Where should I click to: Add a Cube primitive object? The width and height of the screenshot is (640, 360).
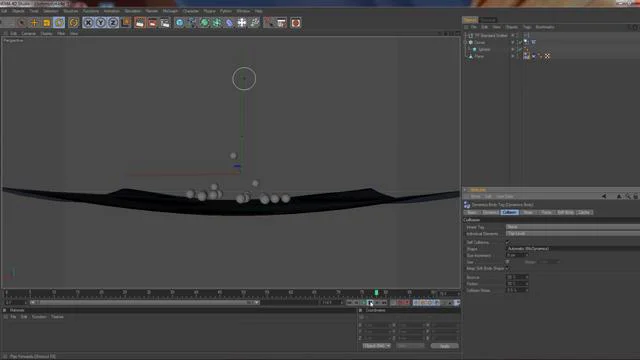179,23
